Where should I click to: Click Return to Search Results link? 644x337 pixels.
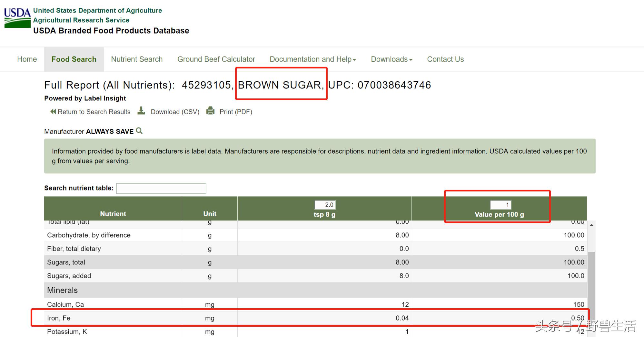pyautogui.click(x=94, y=112)
